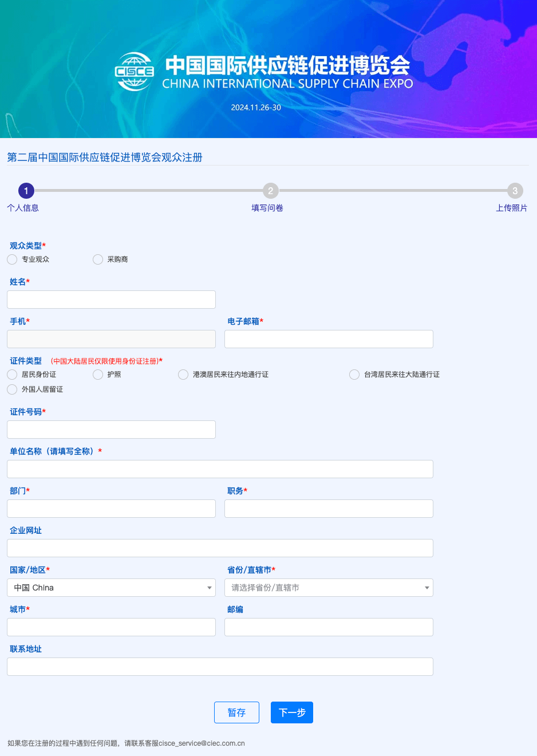Image resolution: width=537 pixels, height=756 pixels.
Task: Choose 护照 as document type
Action: [98, 375]
